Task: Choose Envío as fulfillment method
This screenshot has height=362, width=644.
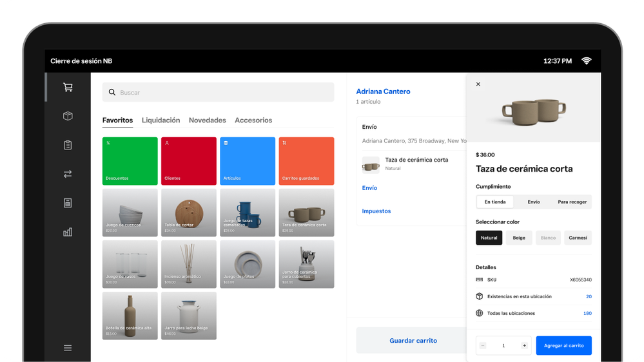Action: [x=534, y=202]
